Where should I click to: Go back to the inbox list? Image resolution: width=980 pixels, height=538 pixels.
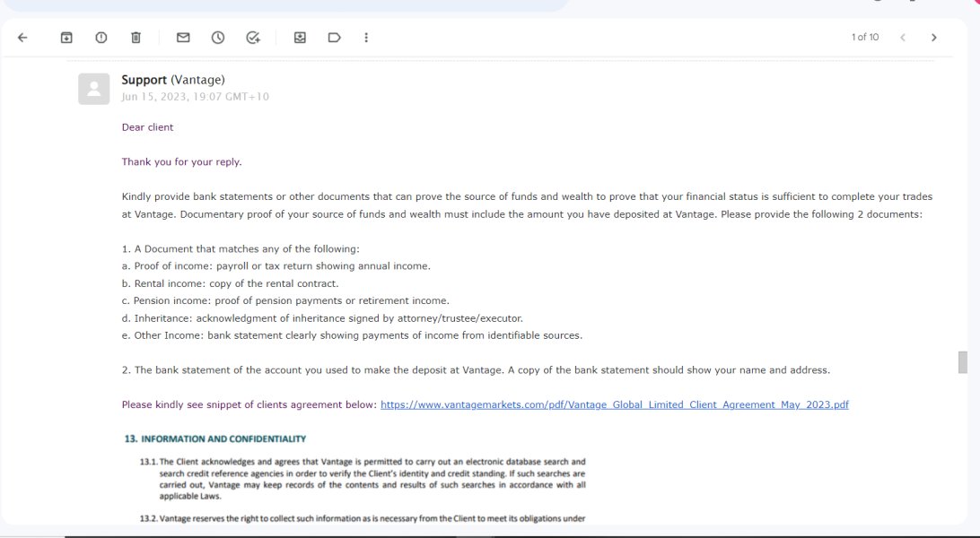coord(22,38)
